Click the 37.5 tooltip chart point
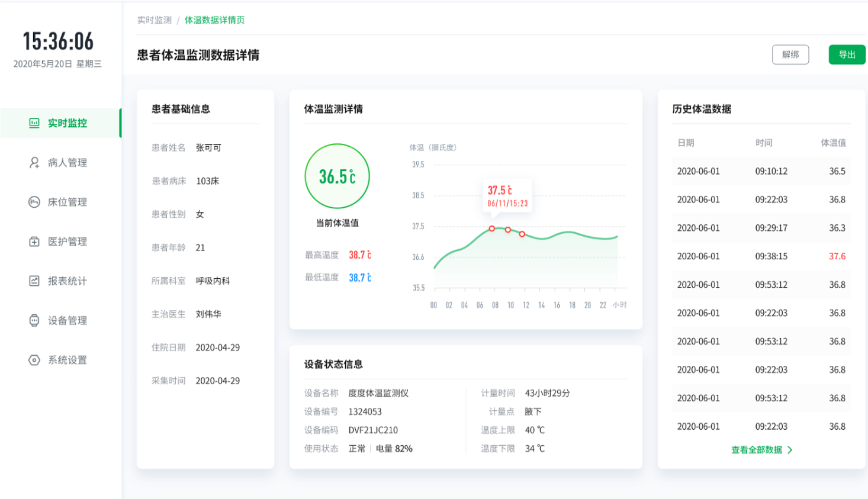The image size is (868, 499). [492, 228]
